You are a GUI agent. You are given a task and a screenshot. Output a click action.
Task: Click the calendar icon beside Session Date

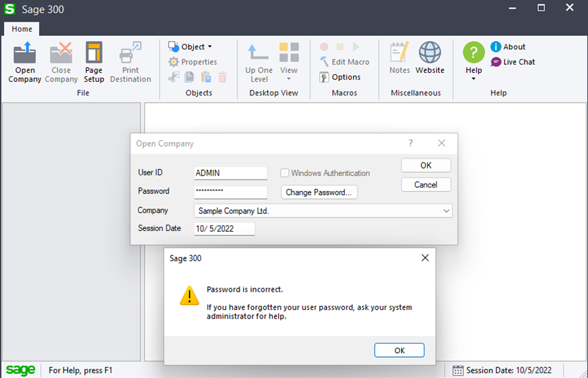click(458, 370)
